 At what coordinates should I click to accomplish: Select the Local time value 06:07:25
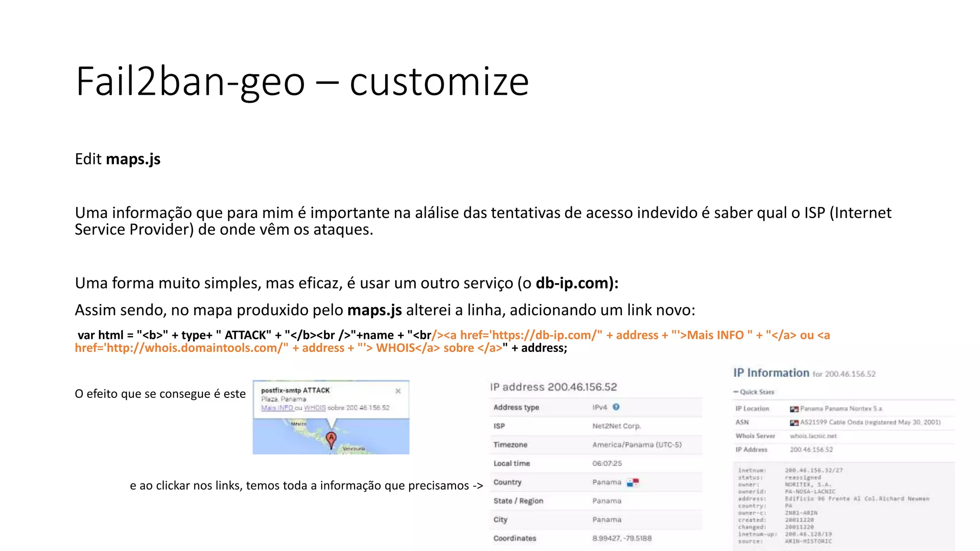(x=607, y=463)
